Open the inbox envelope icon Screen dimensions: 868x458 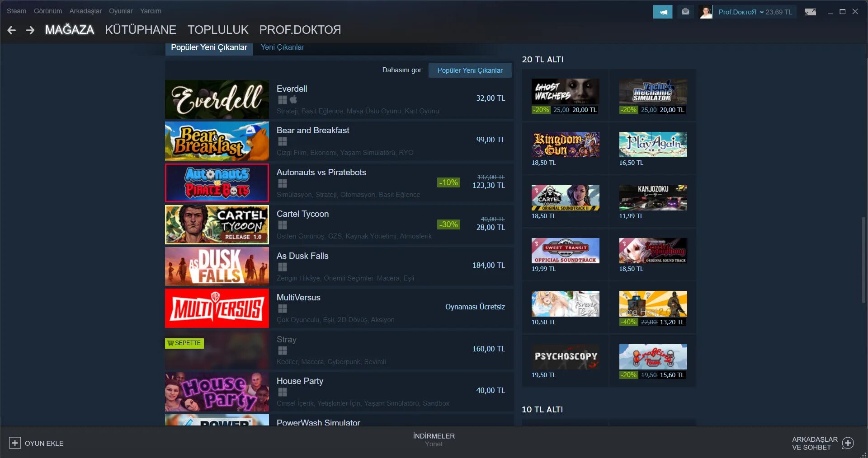click(x=685, y=12)
